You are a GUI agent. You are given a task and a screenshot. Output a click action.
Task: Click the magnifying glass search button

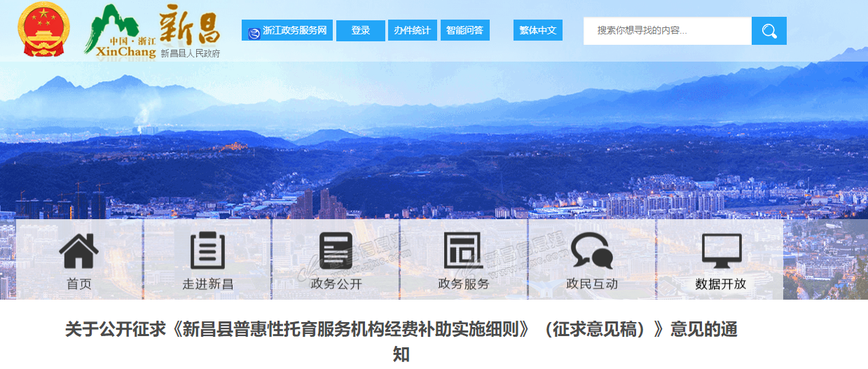(769, 31)
